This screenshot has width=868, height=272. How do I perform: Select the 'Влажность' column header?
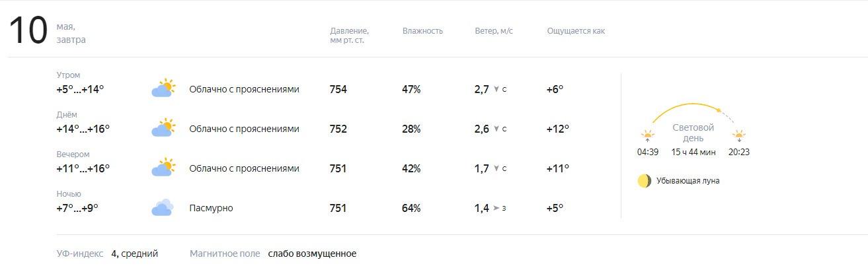coord(422,31)
